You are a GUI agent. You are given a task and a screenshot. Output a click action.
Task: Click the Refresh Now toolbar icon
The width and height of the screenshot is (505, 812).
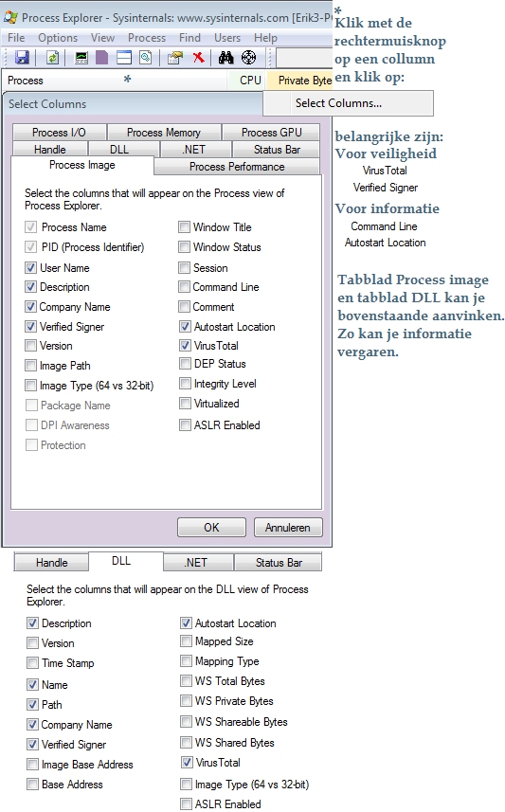[x=52, y=58]
